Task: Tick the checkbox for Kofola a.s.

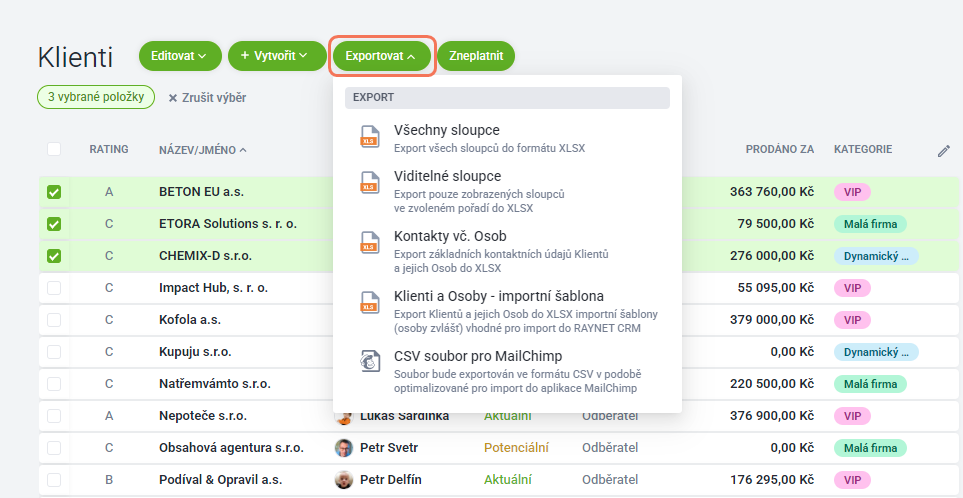Action: [x=54, y=320]
